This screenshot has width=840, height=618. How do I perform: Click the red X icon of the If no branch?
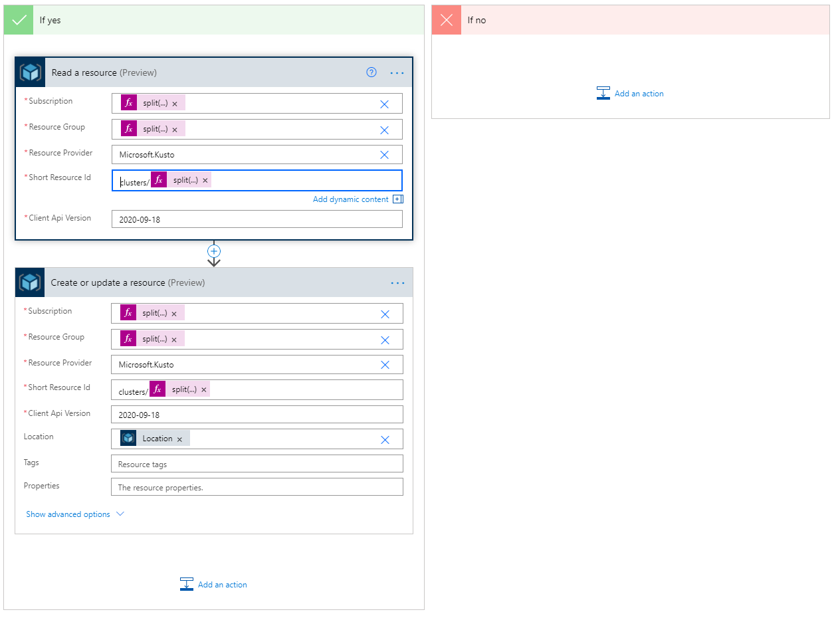tap(446, 19)
